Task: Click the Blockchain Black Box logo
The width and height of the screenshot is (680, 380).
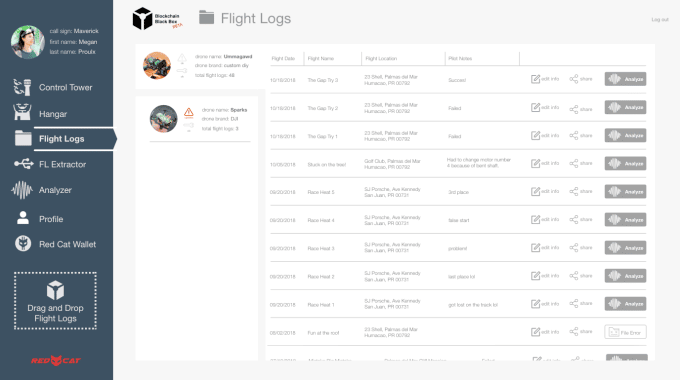Action: [x=157, y=19]
